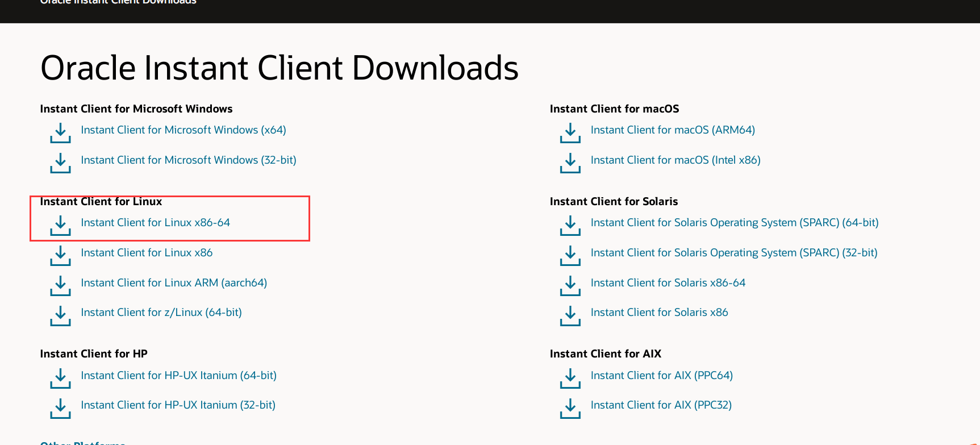Open Instant Client for Microsoft Windows (32-bit)

click(189, 160)
